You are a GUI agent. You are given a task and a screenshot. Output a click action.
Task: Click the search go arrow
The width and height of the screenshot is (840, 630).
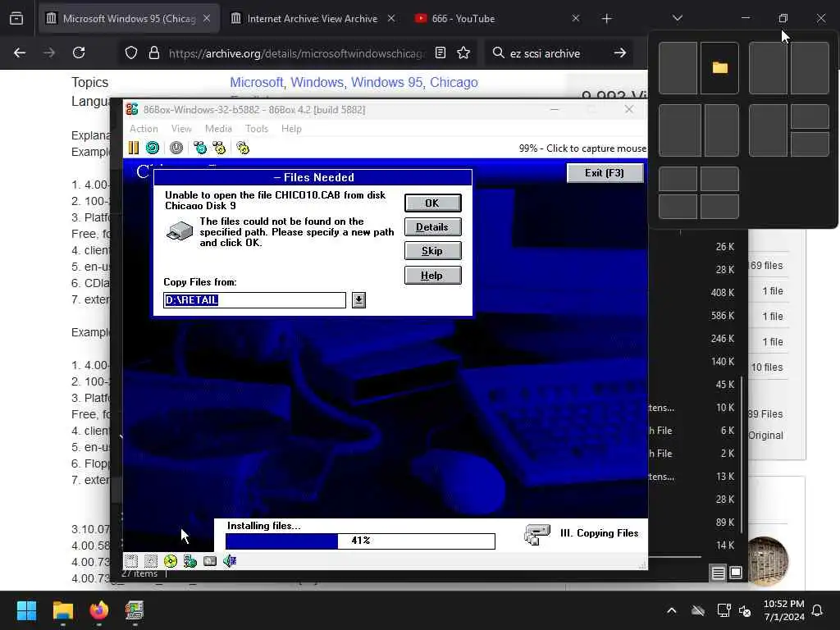620,53
